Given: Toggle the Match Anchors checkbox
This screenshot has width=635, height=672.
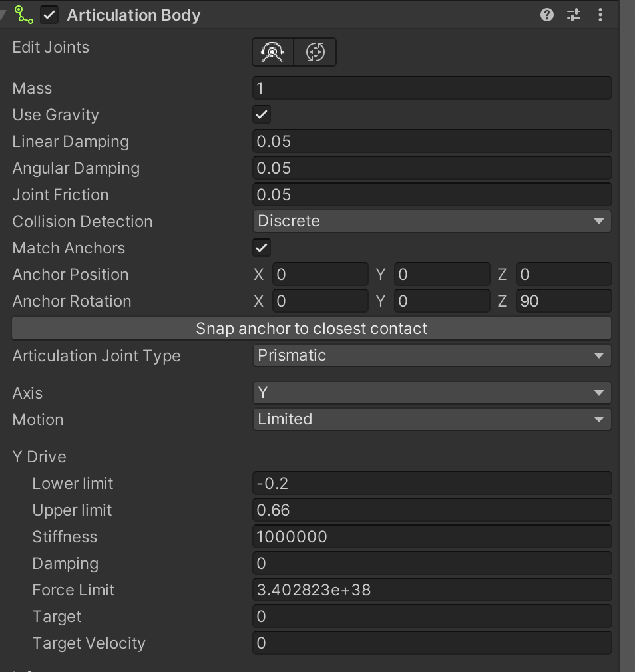Looking at the screenshot, I should point(262,248).
